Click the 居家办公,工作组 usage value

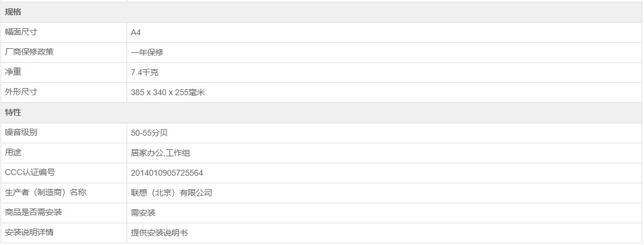(x=160, y=153)
